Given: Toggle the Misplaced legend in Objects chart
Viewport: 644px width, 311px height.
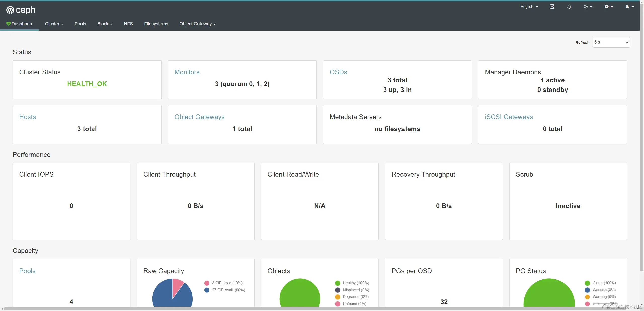Looking at the screenshot, I should pyautogui.click(x=356, y=290).
